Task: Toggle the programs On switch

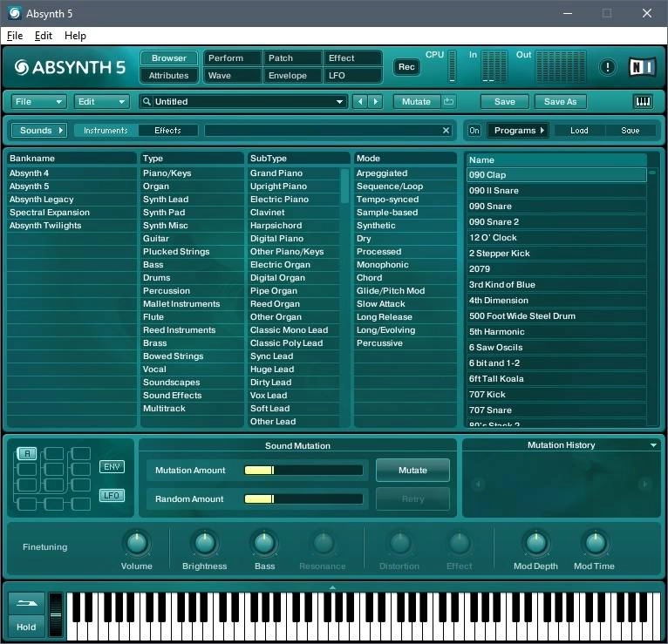Action: (474, 130)
